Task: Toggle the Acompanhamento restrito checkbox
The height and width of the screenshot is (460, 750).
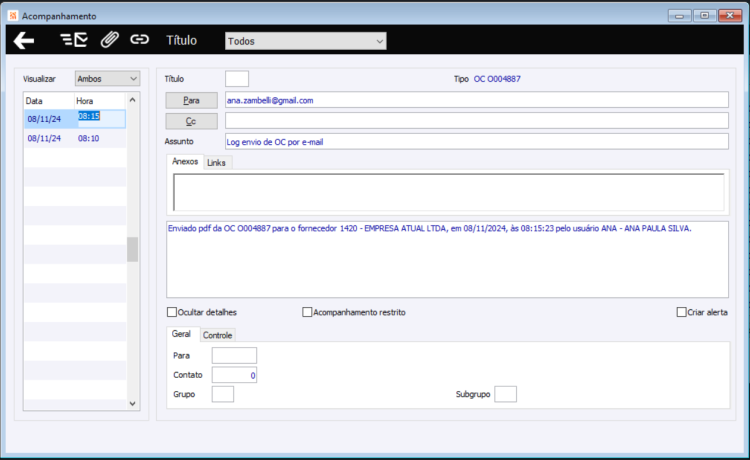Action: [x=307, y=312]
